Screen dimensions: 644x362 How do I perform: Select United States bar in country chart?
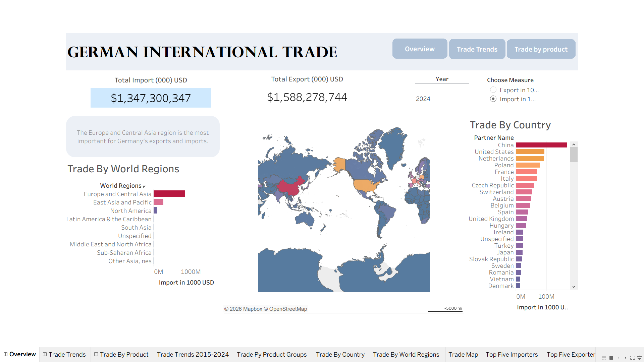(530, 152)
